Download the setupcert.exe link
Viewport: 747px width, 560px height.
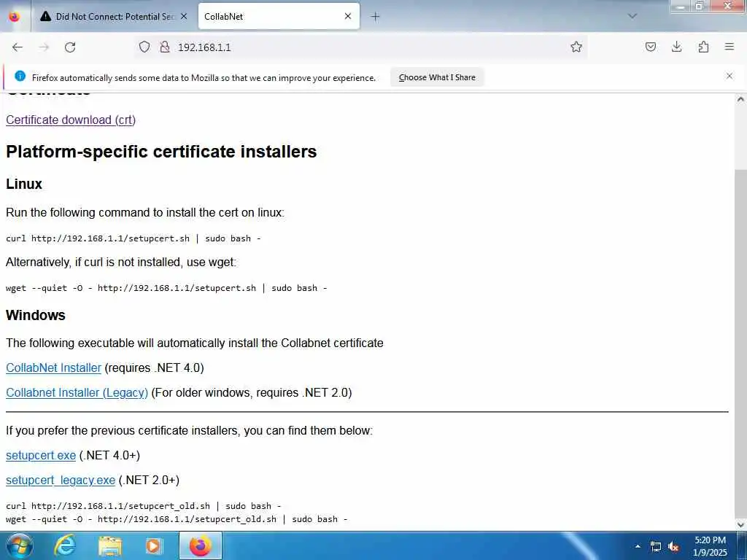41,455
